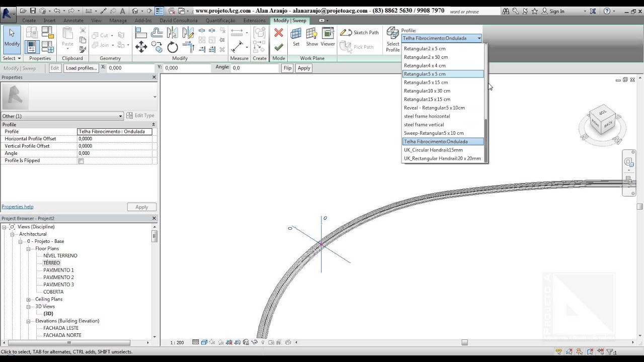Viewport: 644px width, 362px height.
Task: Finish edit mode with the green checkmark
Action: click(x=279, y=47)
